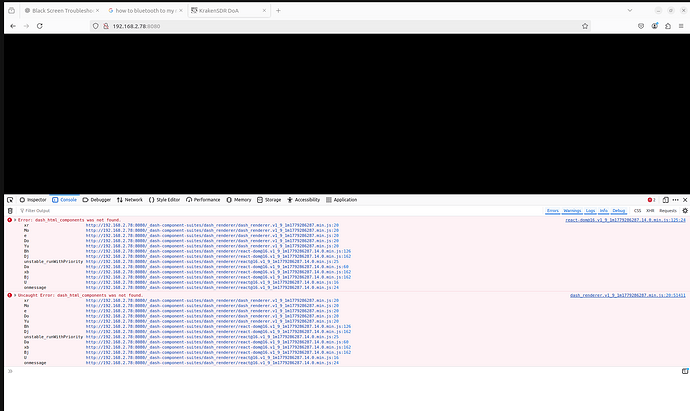This screenshot has width=690, height=411.
Task: Open the Application panel
Action: 341,200
